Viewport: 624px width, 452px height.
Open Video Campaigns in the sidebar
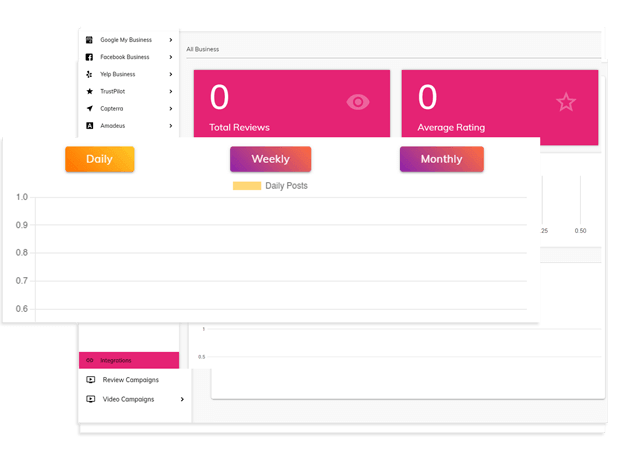pyautogui.click(x=135, y=399)
